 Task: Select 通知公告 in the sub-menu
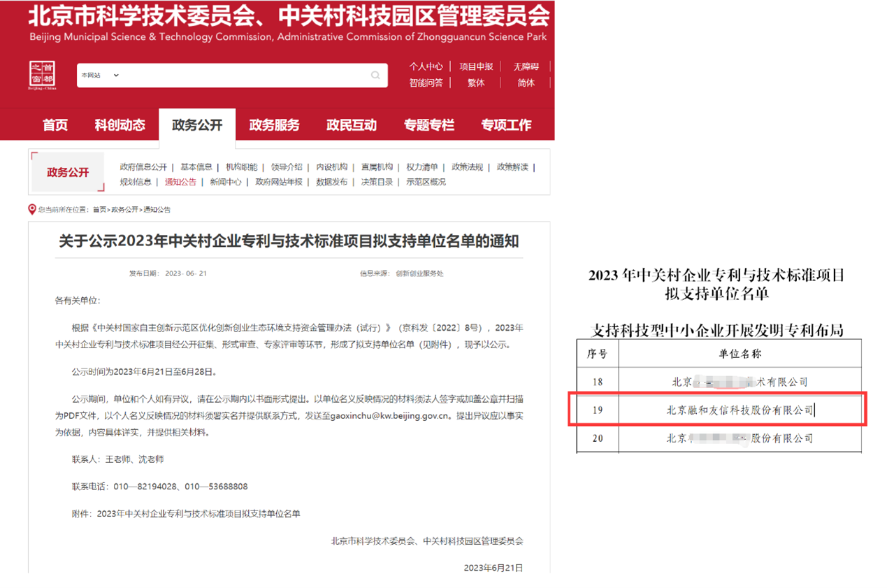[x=180, y=182]
